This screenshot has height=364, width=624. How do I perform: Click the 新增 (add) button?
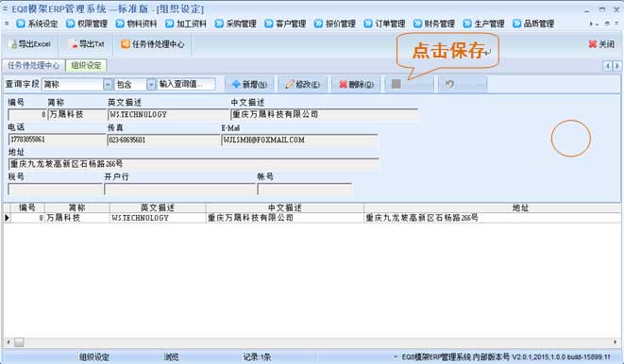click(249, 84)
